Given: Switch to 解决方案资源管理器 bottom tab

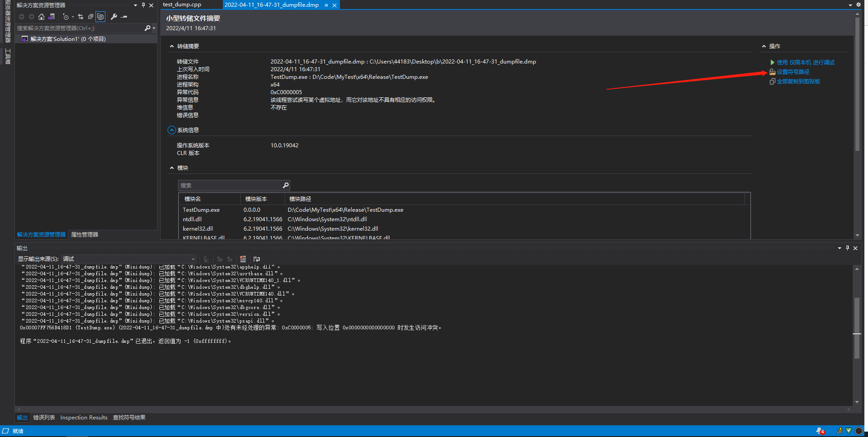Looking at the screenshot, I should (x=41, y=235).
